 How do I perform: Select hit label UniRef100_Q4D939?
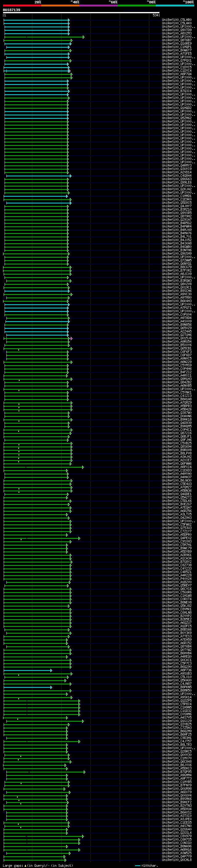(x=177, y=423)
